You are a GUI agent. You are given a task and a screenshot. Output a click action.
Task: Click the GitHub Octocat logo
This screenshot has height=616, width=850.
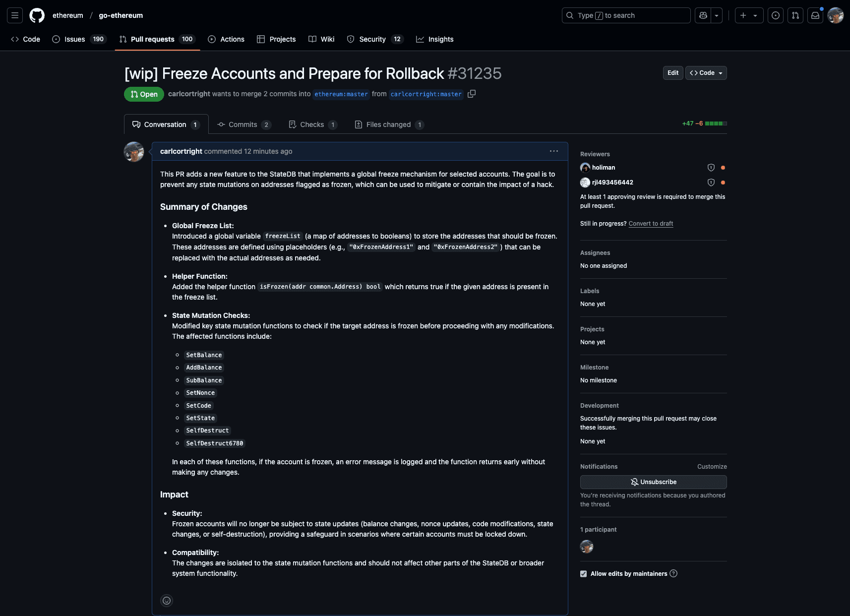click(x=37, y=15)
